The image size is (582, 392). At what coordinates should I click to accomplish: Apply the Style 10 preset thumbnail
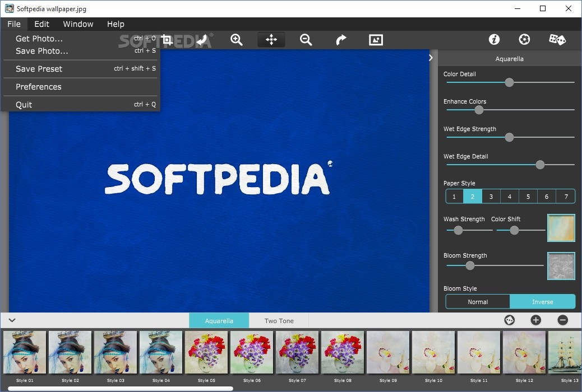(433, 352)
